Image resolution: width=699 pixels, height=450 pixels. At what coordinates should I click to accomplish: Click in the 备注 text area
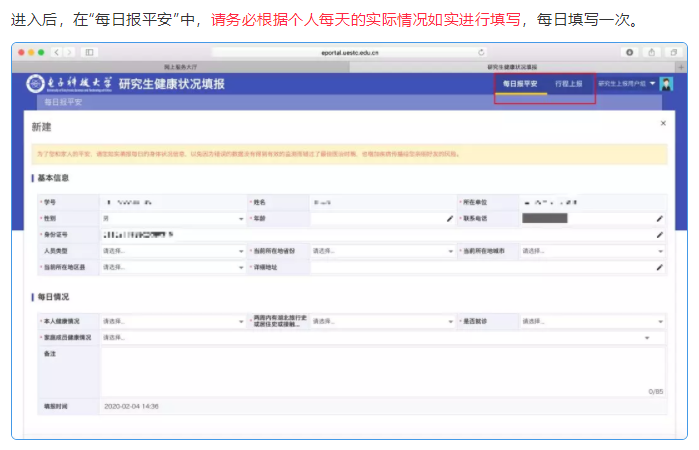pos(380,372)
